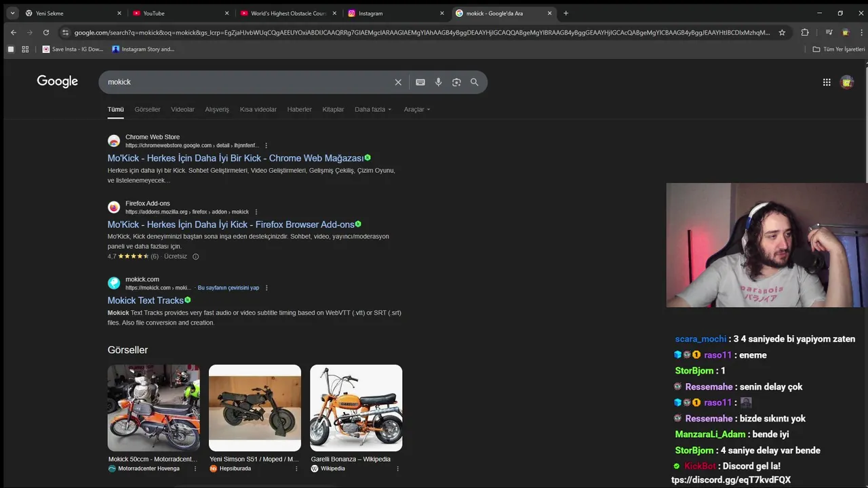Image resolution: width=868 pixels, height=488 pixels.
Task: Click the Garelli Bonanza – Wikipedia caption
Action: click(351, 459)
